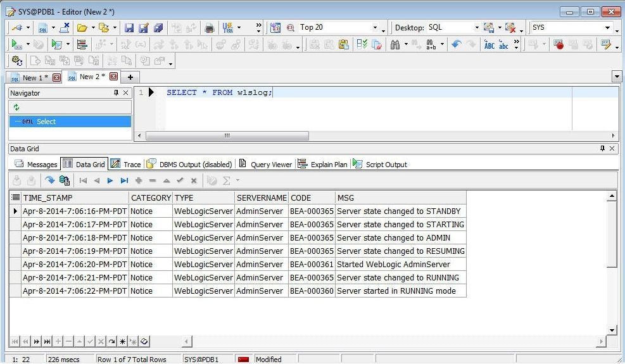The width and height of the screenshot is (625, 364).
Task: Click the editor horizontal scrollbar thumb
Action: tap(227, 135)
